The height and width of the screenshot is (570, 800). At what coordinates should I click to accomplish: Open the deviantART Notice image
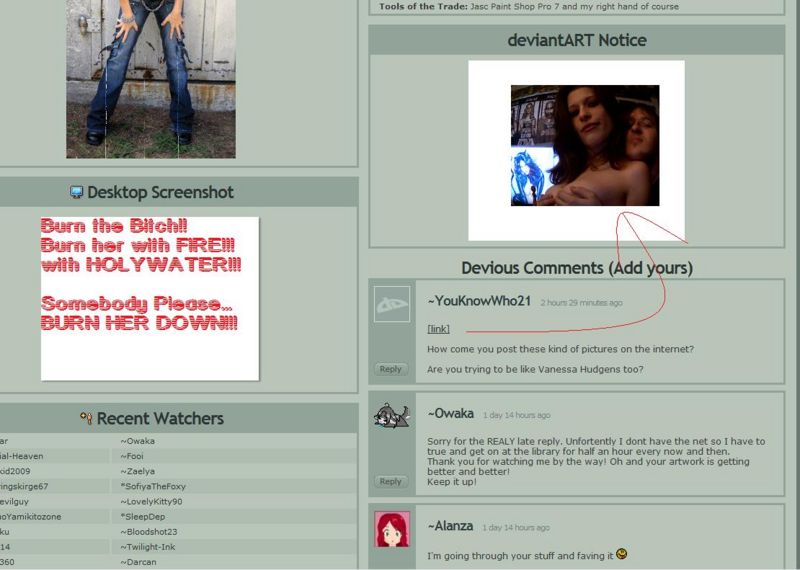point(584,146)
